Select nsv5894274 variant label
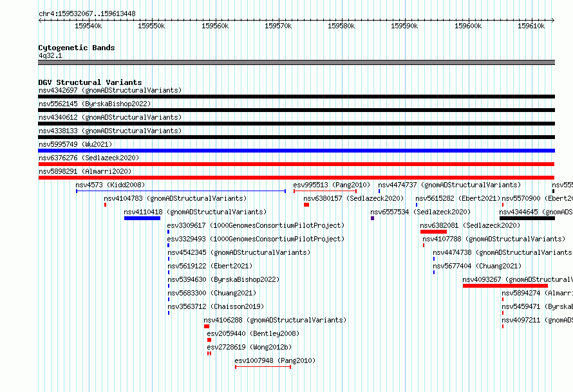Screen dimensions: 573x392 (x=537, y=293)
